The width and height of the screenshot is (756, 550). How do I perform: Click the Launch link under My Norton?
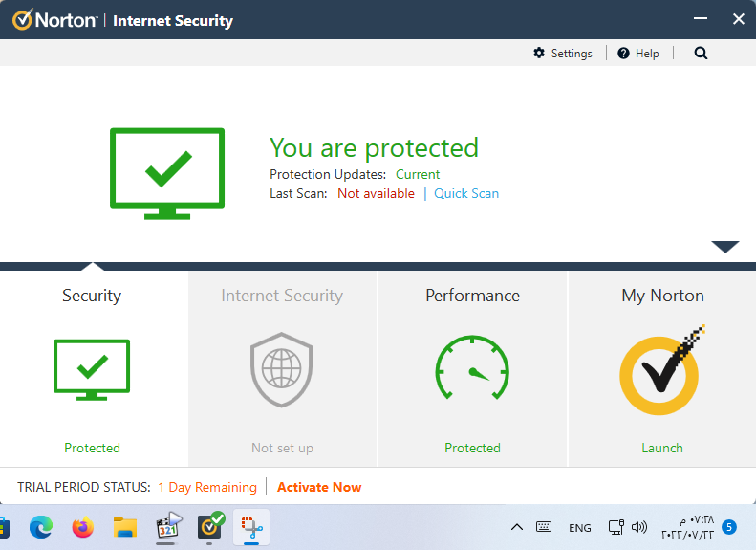click(662, 448)
